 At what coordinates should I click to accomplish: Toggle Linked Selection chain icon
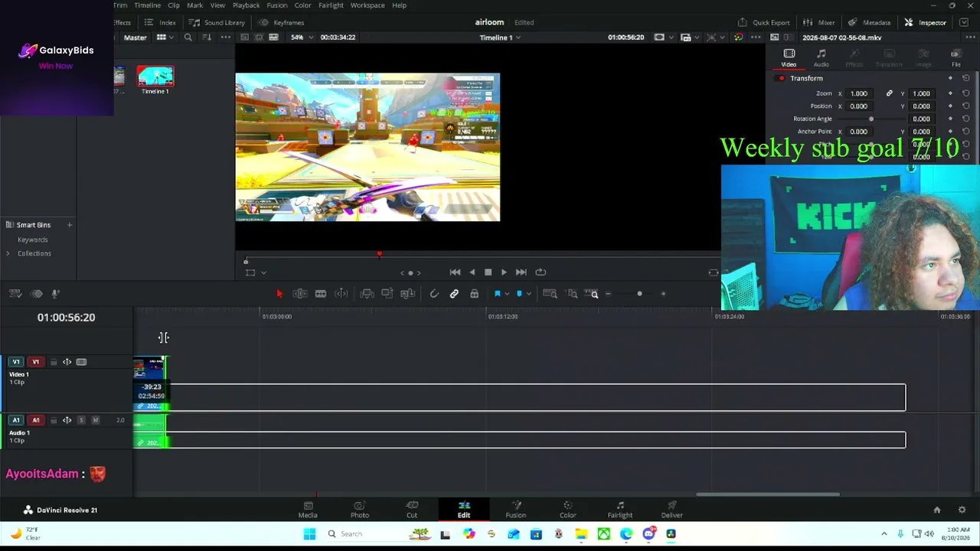coord(454,294)
